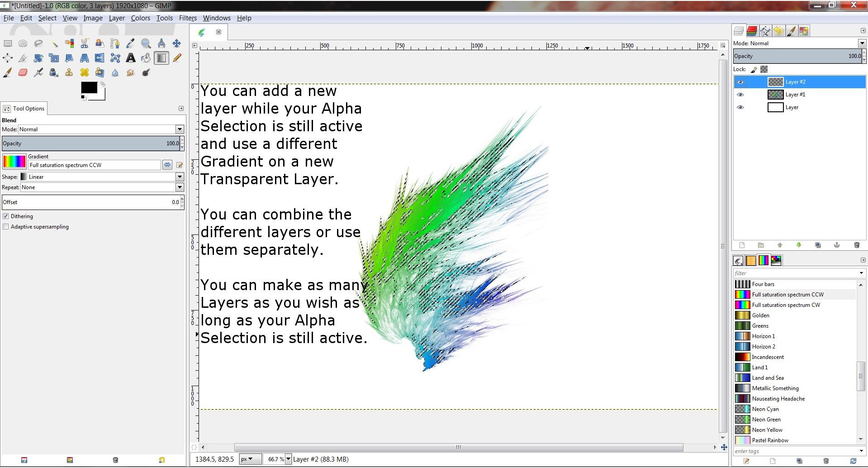The height and width of the screenshot is (468, 868).
Task: Open the Colors menu
Action: coord(141,18)
